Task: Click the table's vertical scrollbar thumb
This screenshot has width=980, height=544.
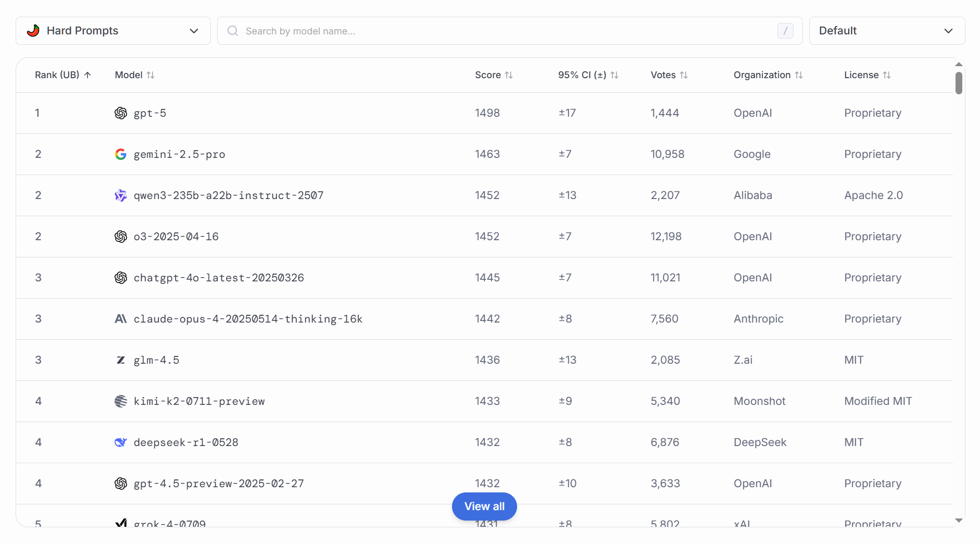Action: tap(959, 83)
